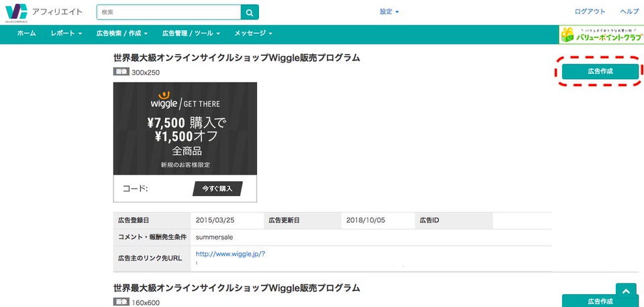Expand the メッセージ menu
This screenshot has height=307, width=644.
tap(253, 34)
